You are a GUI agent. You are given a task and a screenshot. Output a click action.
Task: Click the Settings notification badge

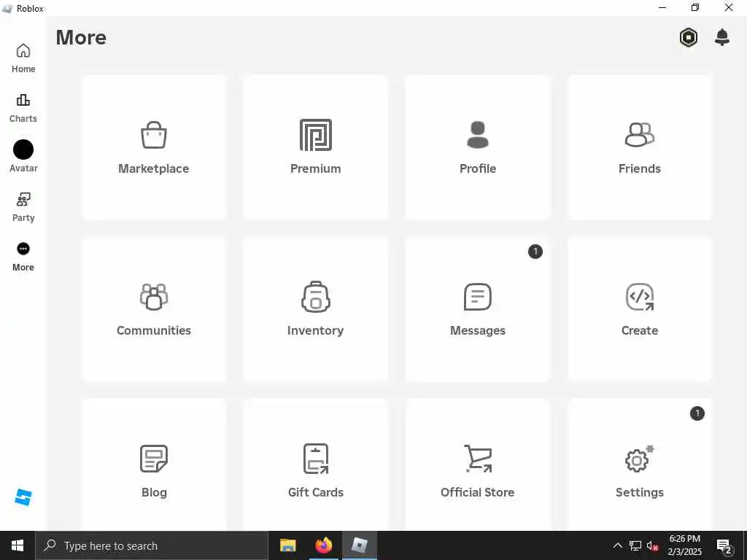(697, 413)
